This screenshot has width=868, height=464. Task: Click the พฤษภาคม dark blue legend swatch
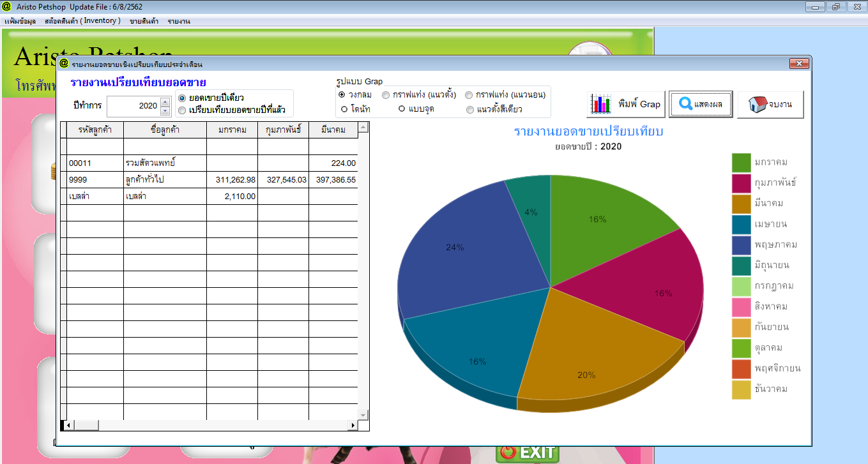coord(742,245)
